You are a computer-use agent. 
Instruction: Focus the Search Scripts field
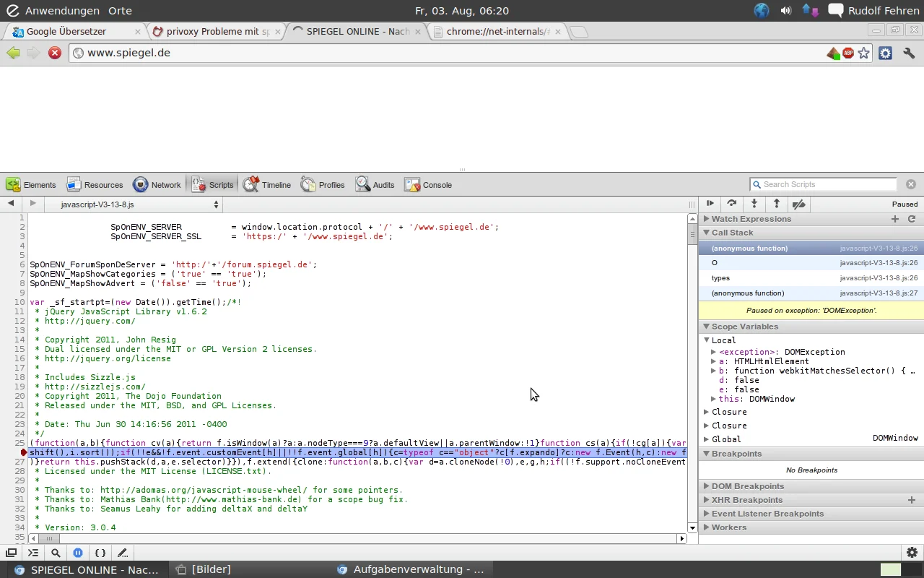(x=827, y=184)
